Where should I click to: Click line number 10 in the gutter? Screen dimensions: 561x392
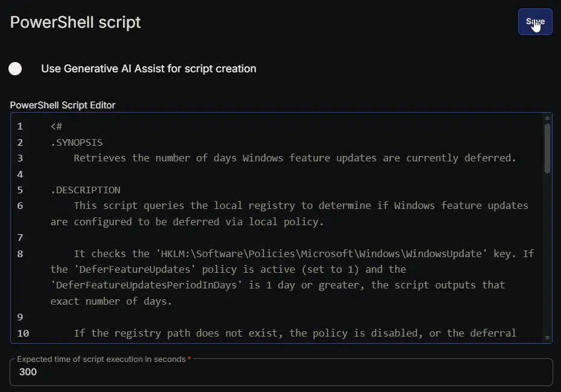point(23,333)
